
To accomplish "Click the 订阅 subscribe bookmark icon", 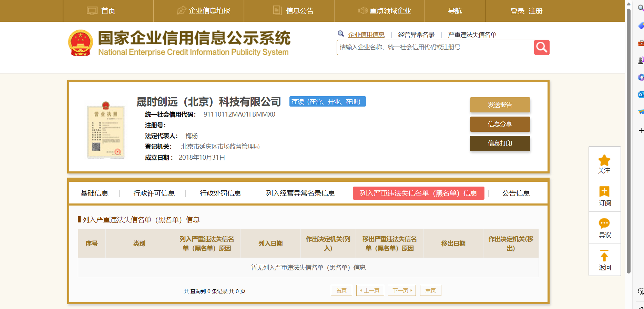I will click(x=604, y=191).
